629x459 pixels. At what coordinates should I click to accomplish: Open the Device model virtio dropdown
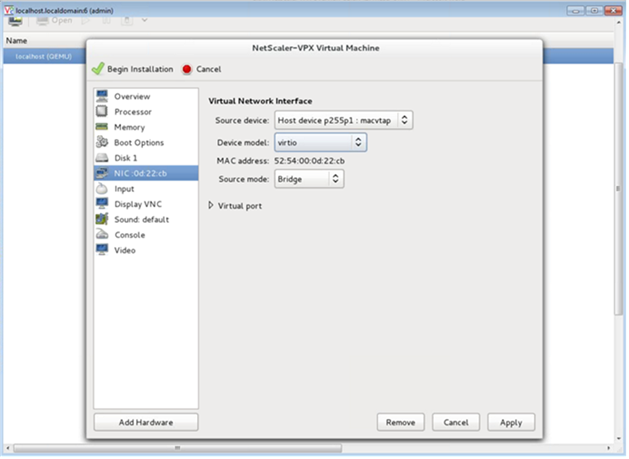click(321, 142)
